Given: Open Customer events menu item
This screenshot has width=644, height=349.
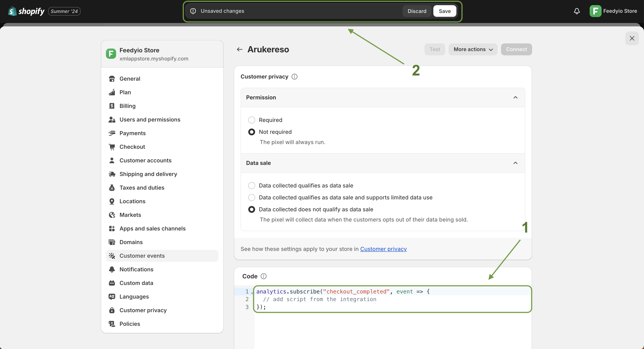Looking at the screenshot, I should click(162, 256).
